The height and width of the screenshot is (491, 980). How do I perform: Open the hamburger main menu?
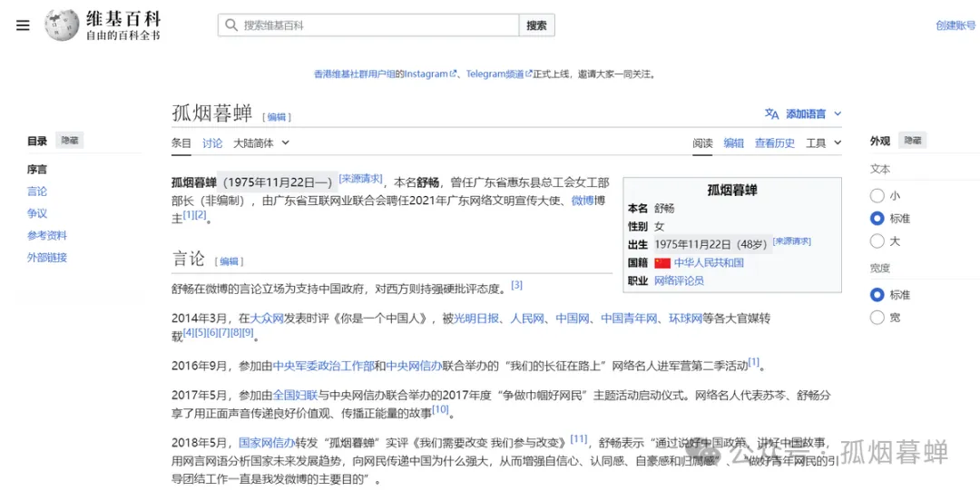tap(23, 25)
